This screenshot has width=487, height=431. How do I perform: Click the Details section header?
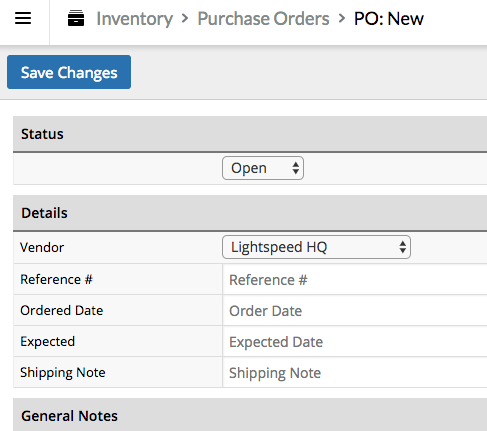tap(250, 213)
